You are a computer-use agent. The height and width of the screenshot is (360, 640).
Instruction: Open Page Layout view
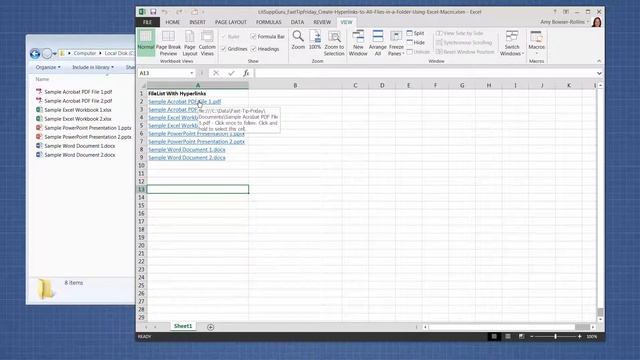(190, 42)
